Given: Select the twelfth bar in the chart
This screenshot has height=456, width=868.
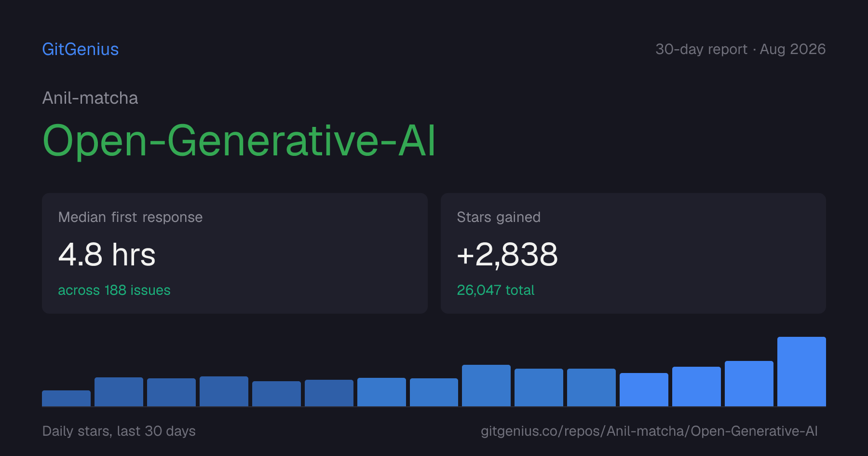Looking at the screenshot, I should (x=644, y=389).
